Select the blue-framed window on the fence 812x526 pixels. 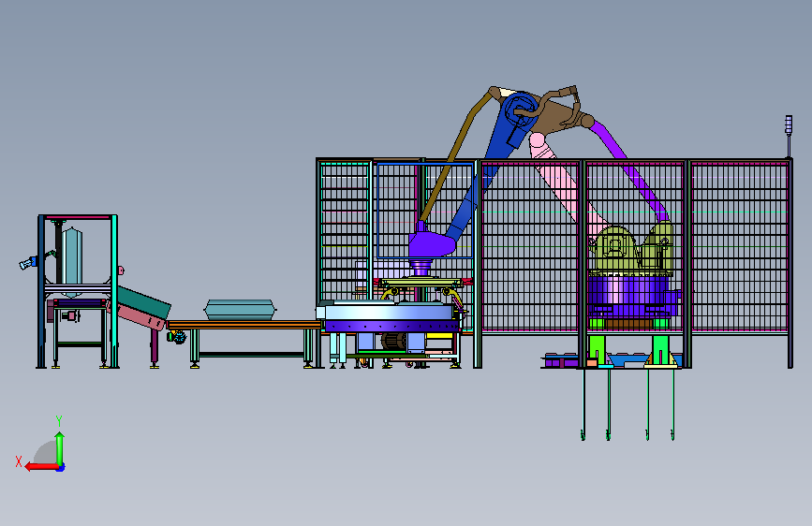424,210
